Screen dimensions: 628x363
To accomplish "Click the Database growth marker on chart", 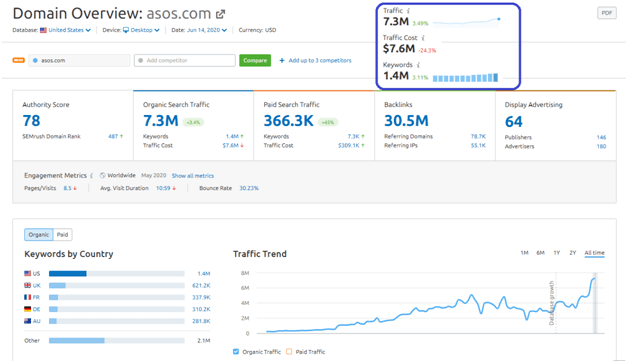I will pyautogui.click(x=552, y=303).
